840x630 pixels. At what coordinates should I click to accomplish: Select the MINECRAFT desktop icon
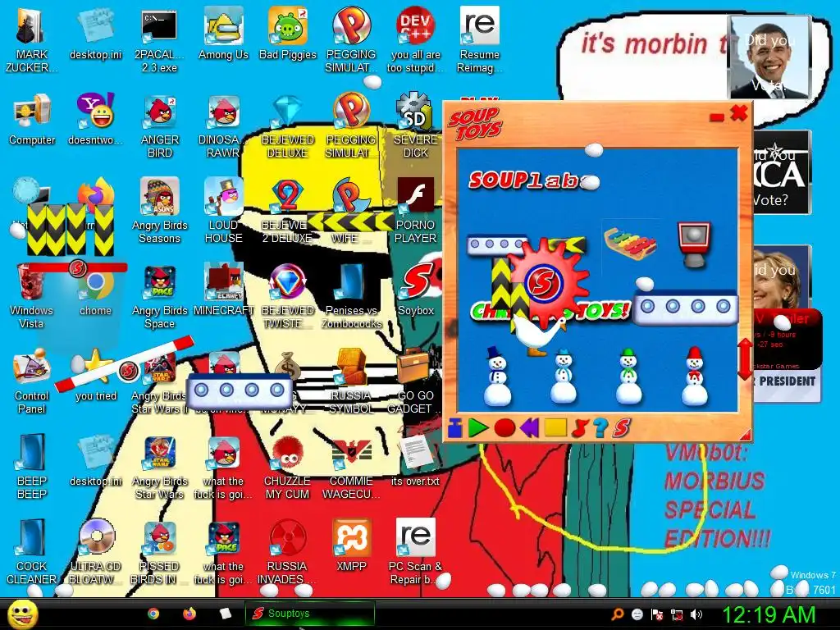click(223, 290)
